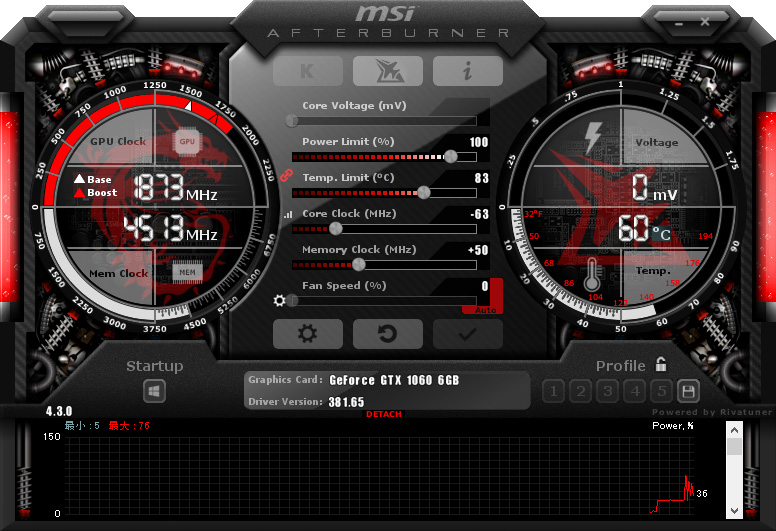Click the MSI dragon logo button
776x531 pixels.
pos(388,71)
